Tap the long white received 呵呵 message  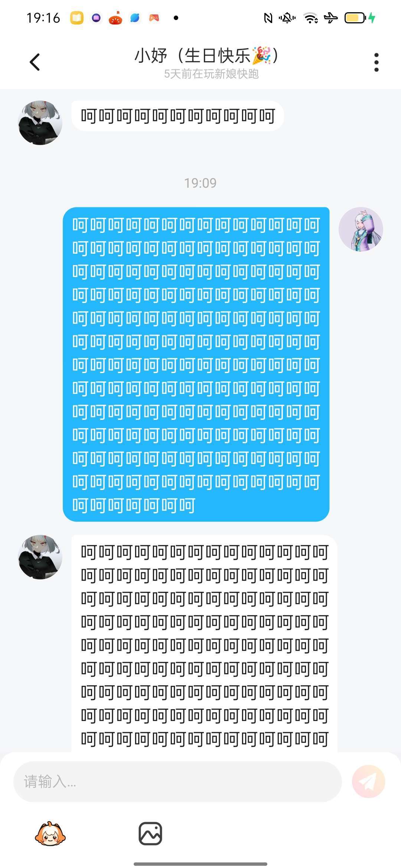204,644
